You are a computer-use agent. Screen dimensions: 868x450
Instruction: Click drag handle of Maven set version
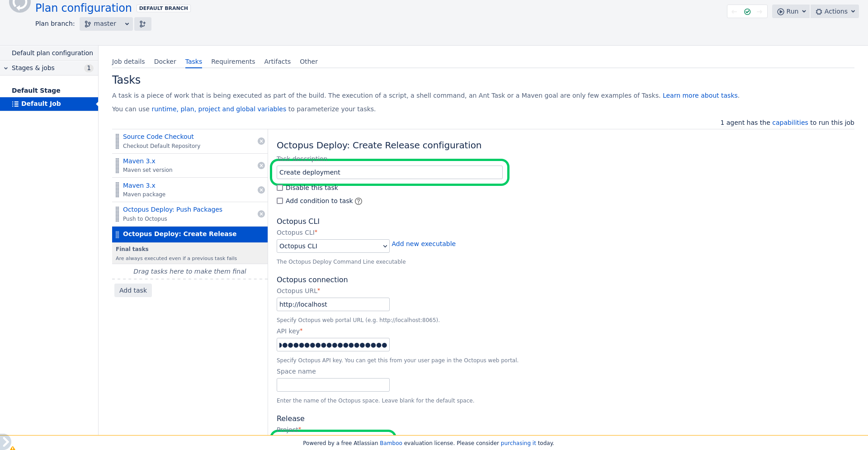[x=118, y=166]
